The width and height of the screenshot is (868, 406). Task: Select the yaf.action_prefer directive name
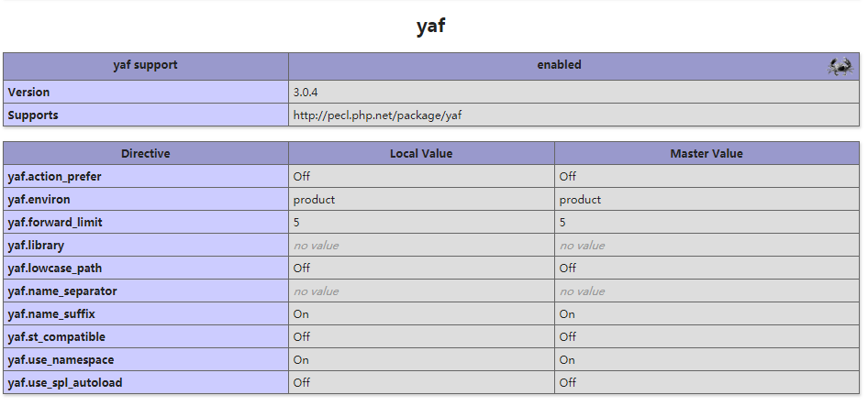[x=54, y=177]
